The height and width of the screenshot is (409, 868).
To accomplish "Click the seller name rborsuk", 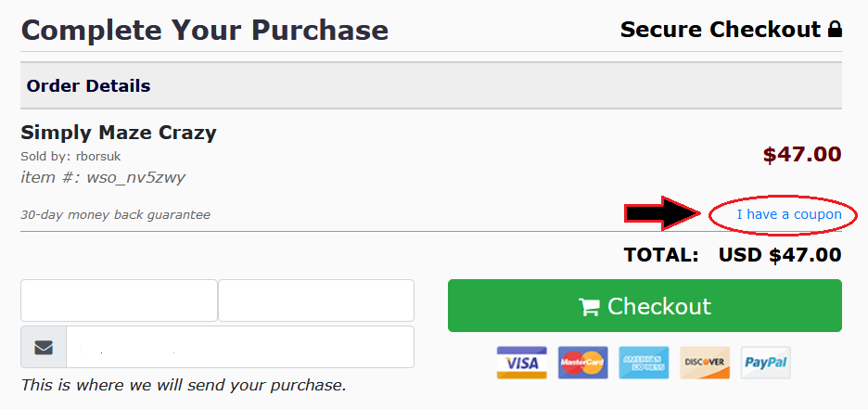I will click(x=98, y=157).
